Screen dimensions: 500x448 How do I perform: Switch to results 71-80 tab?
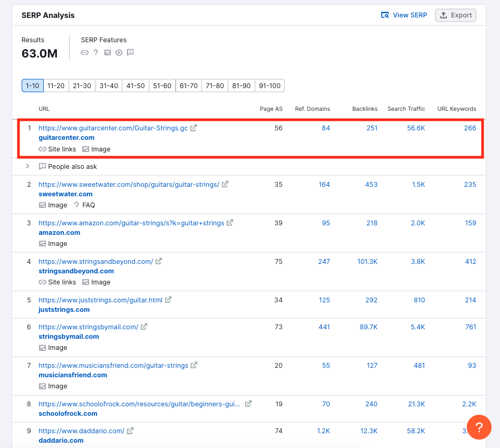click(x=215, y=86)
